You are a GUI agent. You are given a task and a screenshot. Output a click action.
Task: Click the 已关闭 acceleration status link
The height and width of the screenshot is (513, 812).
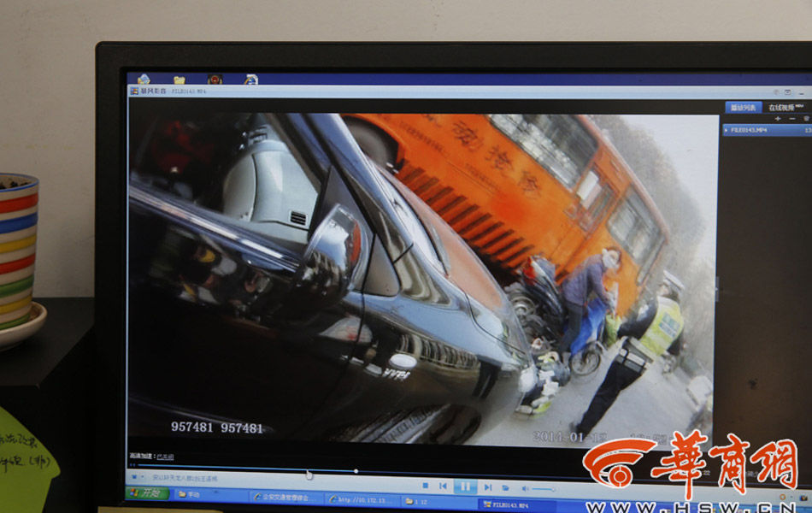[x=165, y=457]
